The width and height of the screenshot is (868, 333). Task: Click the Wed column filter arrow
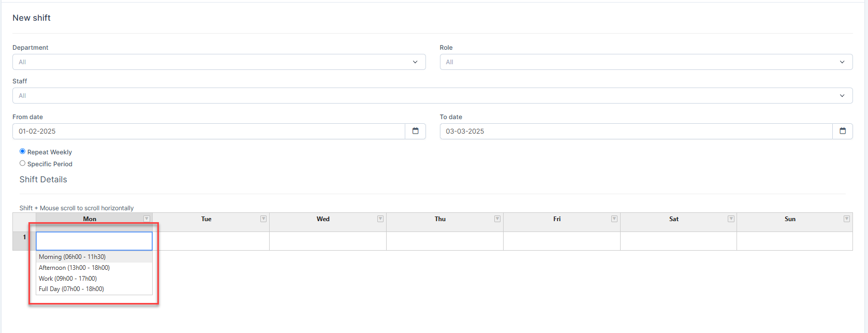pyautogui.click(x=380, y=219)
